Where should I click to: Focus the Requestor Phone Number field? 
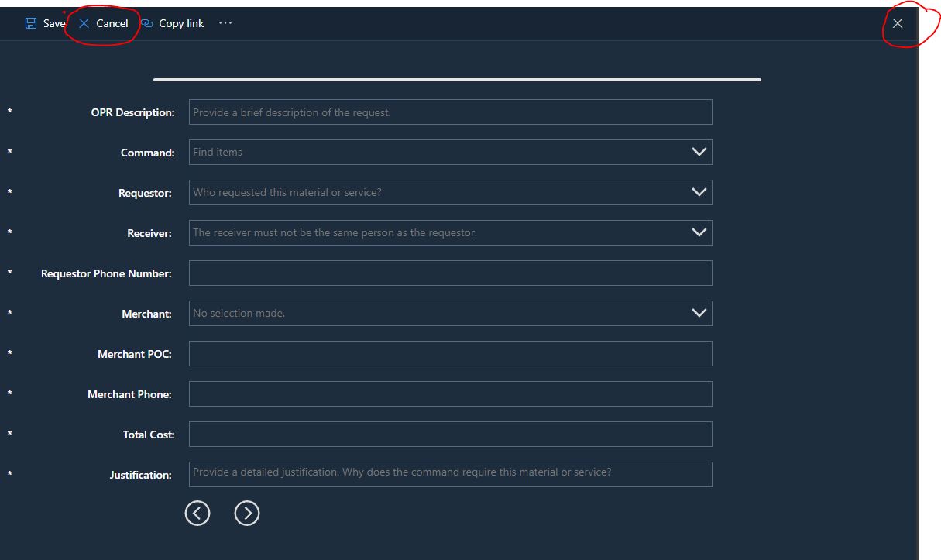pyautogui.click(x=451, y=273)
